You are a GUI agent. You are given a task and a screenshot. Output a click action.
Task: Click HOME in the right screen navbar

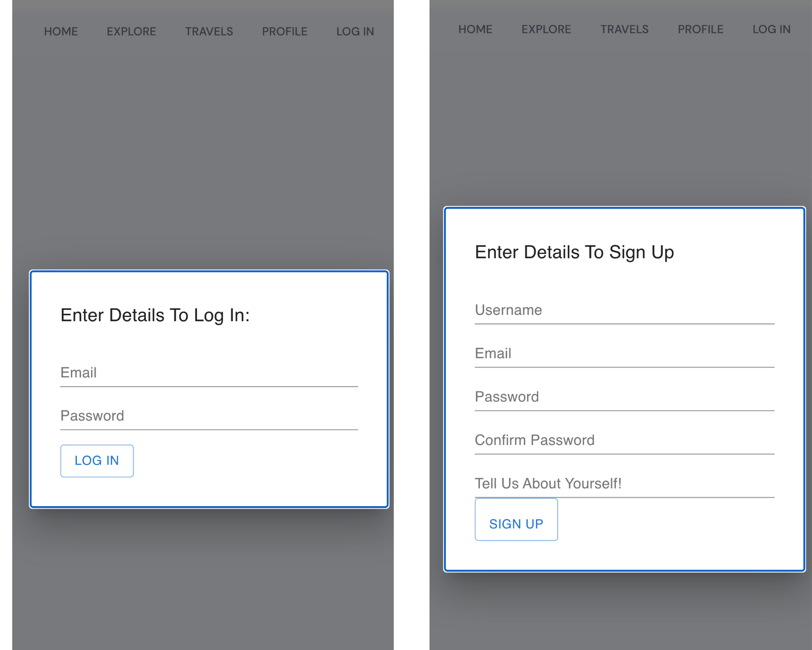tap(475, 29)
